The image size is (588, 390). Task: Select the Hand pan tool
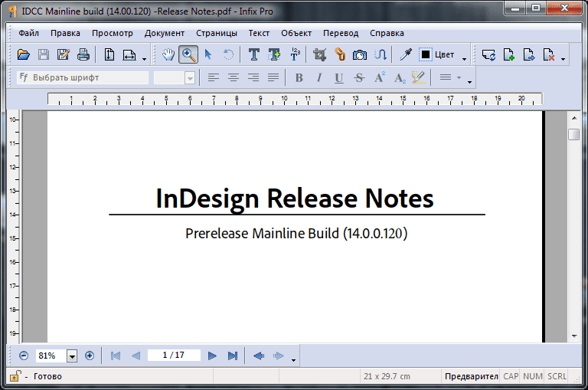(x=168, y=55)
